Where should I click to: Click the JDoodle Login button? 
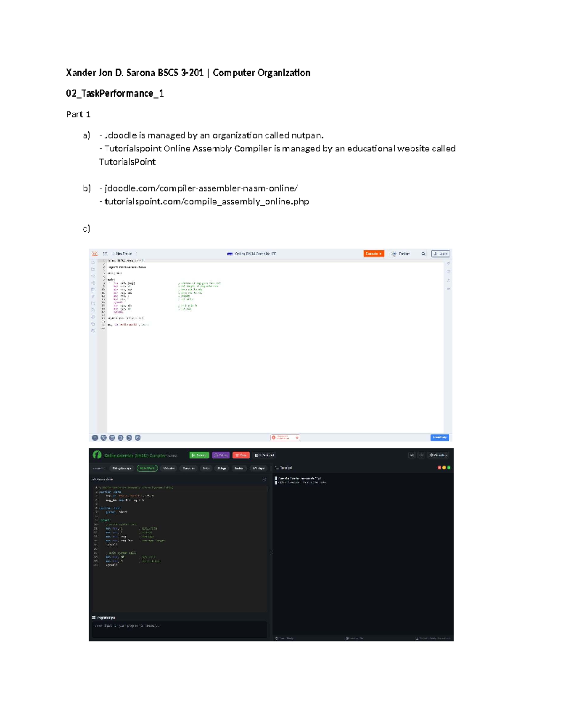pyautogui.click(x=441, y=254)
